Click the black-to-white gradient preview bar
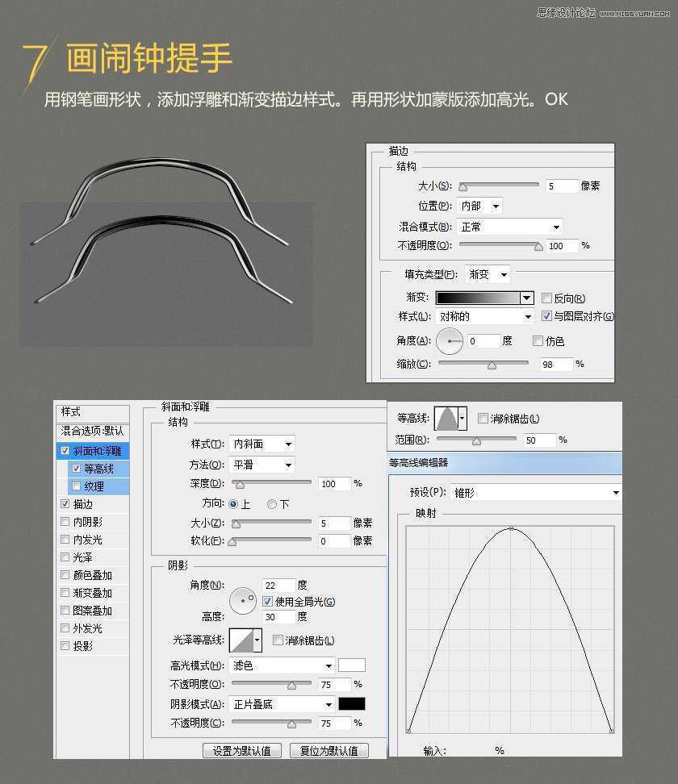Image resolution: width=678 pixels, height=784 pixels. [x=479, y=298]
